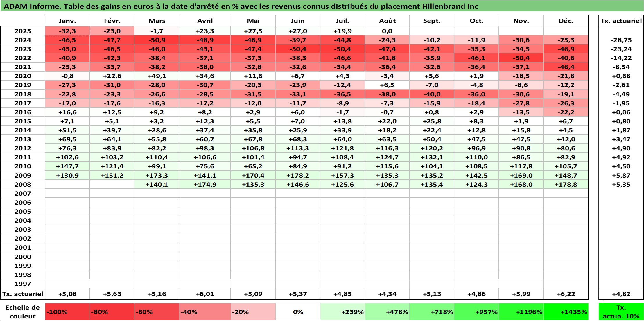
Task: Select the 'Echelle de couleur' legend label
Action: (x=23, y=312)
